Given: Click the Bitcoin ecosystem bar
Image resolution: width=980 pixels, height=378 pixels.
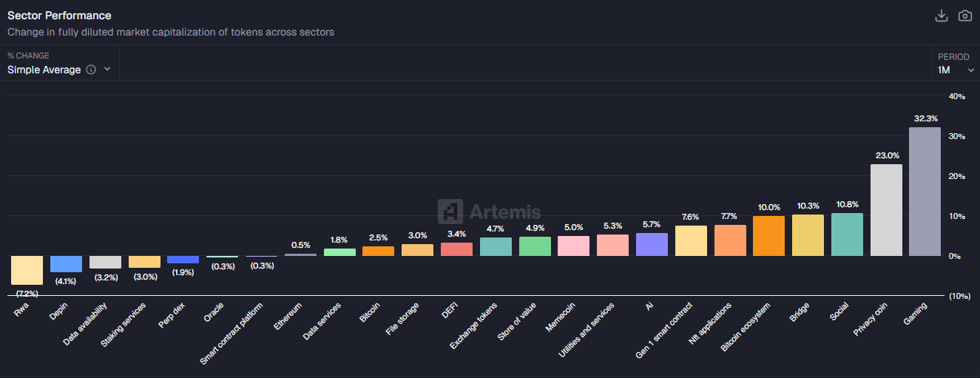Looking at the screenshot, I should point(768,236).
